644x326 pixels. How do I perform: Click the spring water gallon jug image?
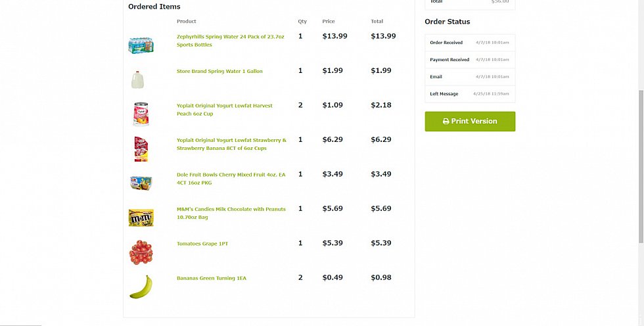pos(137,80)
